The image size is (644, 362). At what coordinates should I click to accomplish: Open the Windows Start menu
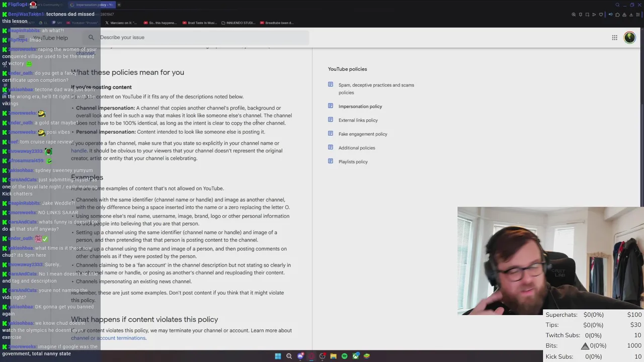(278, 356)
